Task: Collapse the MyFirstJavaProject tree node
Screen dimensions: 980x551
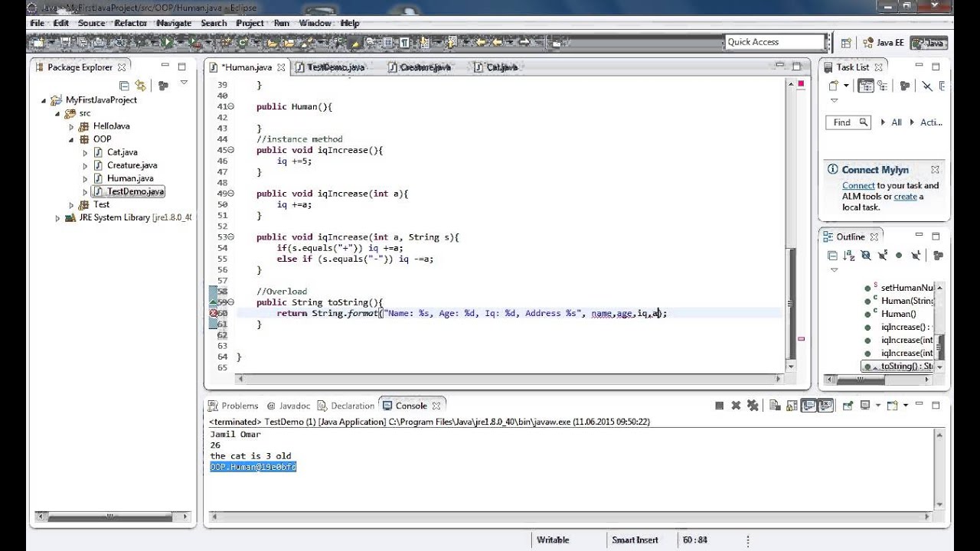Action: (x=44, y=99)
